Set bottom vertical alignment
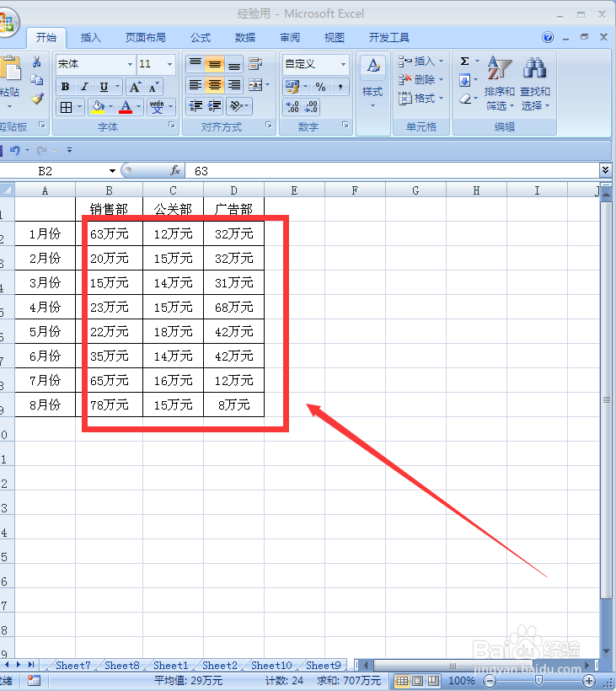The height and width of the screenshot is (691, 616). [x=234, y=64]
